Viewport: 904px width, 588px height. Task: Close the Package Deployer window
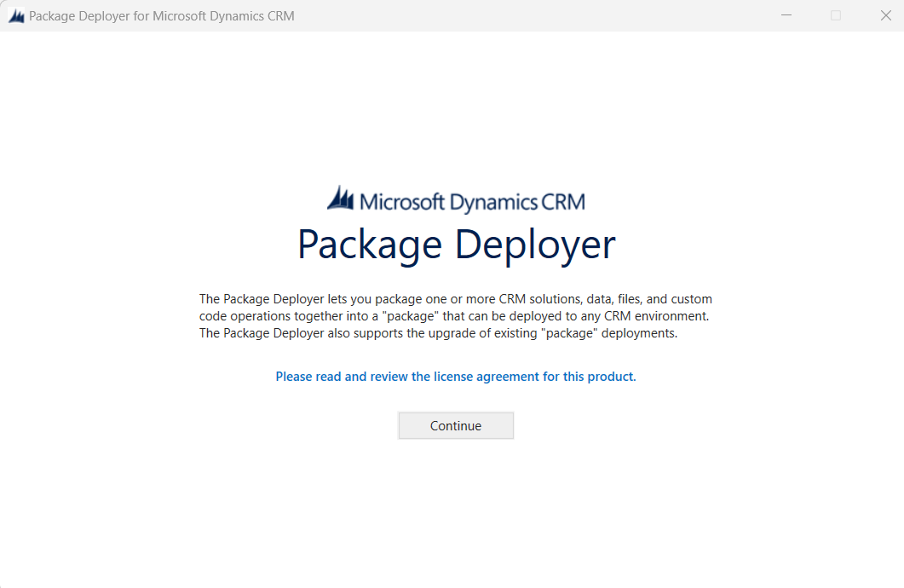pos(886,15)
